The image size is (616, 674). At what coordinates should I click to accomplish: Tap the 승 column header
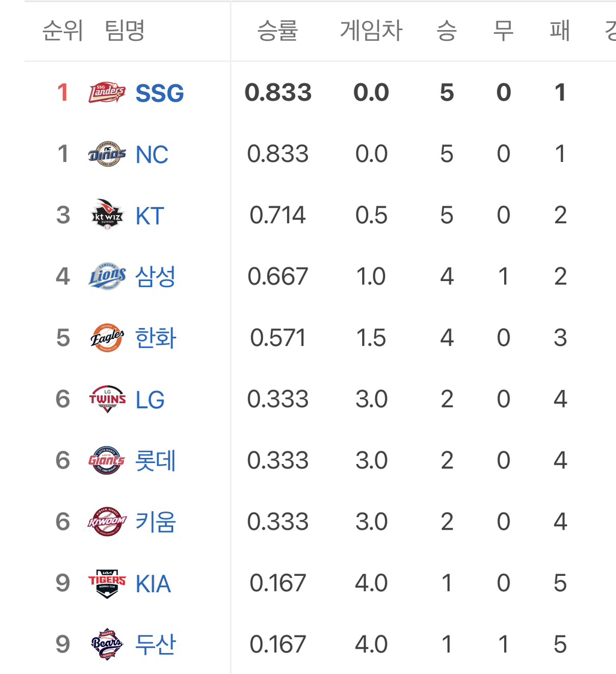click(446, 31)
